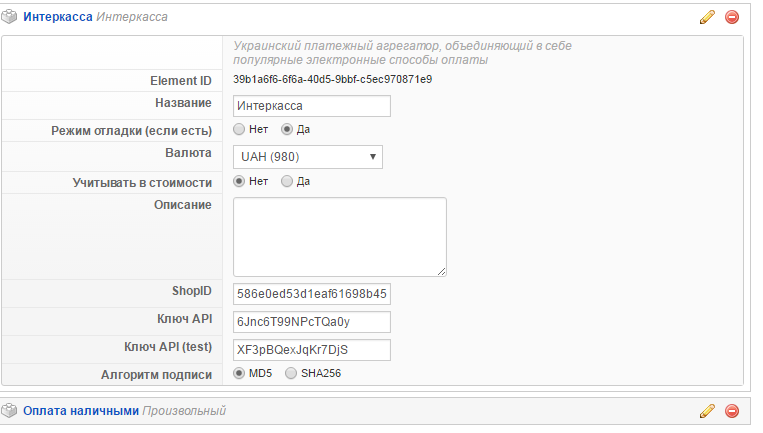Click the Название text field
The image size is (763, 433).
pyautogui.click(x=311, y=105)
